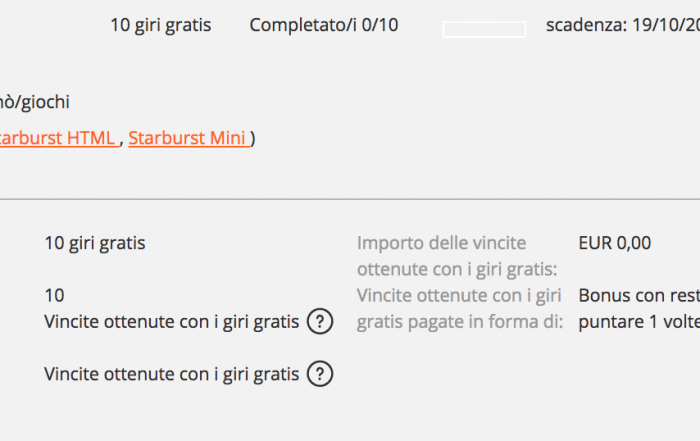Click the Completato/i 0/10 status text
The width and height of the screenshot is (700, 441).
point(324,25)
